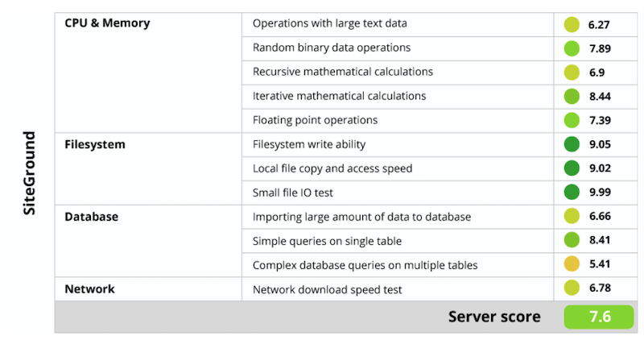Screen dimensions: 644x340
Task: Click the orange dot next to 5.41
Action: coord(572,264)
